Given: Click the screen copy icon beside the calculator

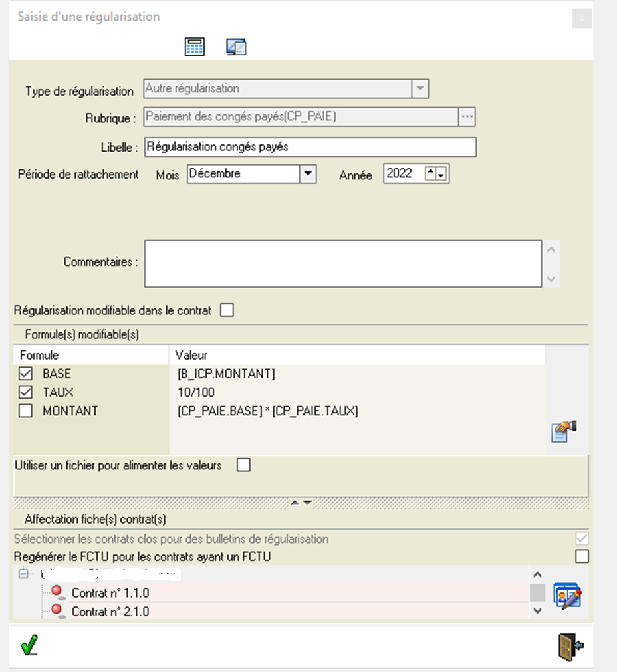Looking at the screenshot, I should [x=236, y=47].
